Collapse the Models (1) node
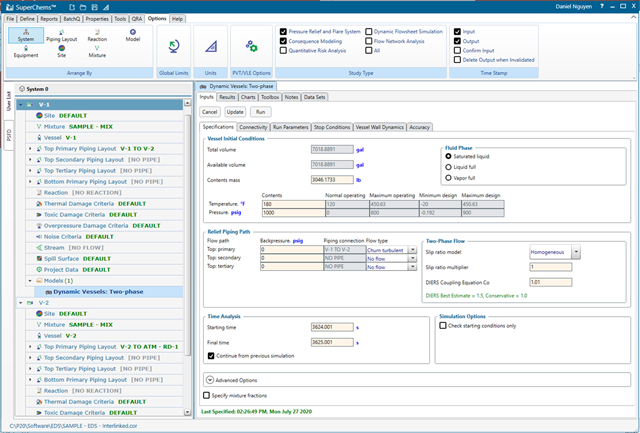Screen dimensions: 640x433 point(30,281)
